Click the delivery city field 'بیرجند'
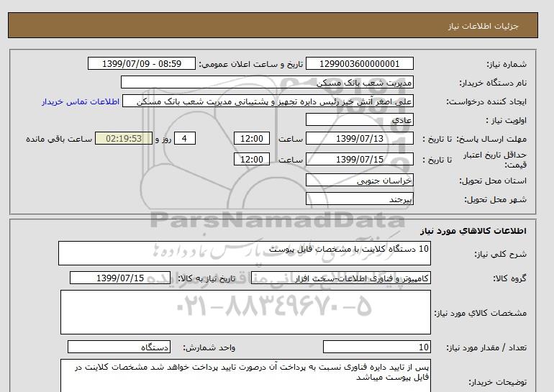Image resolution: width=554 pixels, height=392 pixels. (359, 199)
